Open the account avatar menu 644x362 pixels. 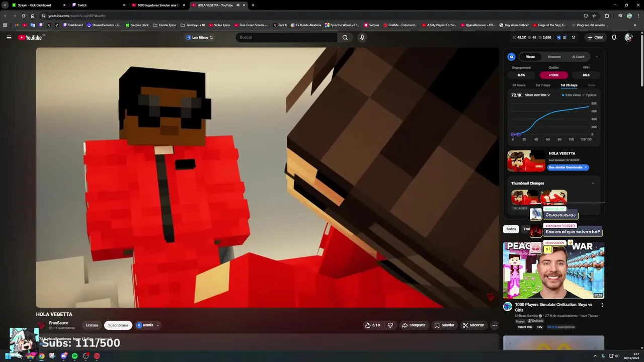(x=628, y=37)
